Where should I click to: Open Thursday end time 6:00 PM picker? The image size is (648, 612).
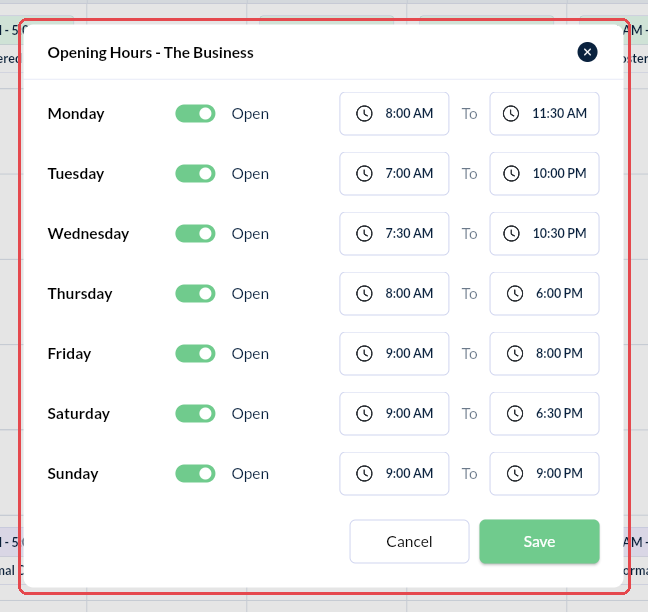pyautogui.click(x=544, y=293)
